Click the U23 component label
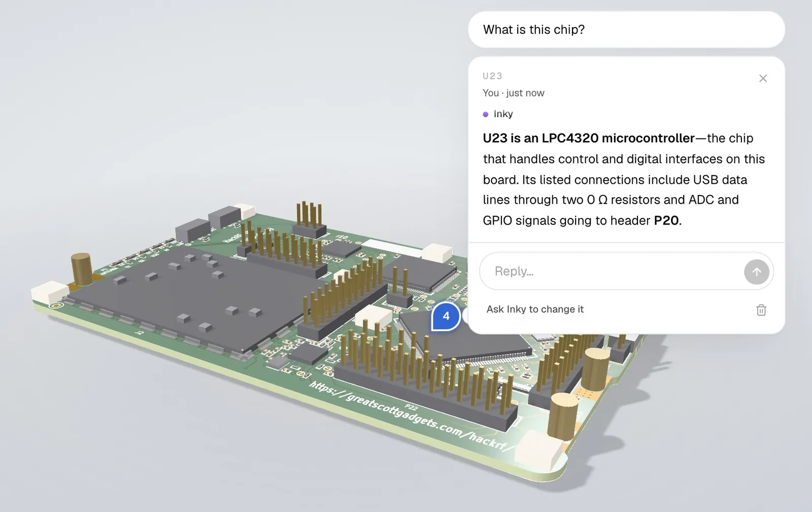 [492, 76]
